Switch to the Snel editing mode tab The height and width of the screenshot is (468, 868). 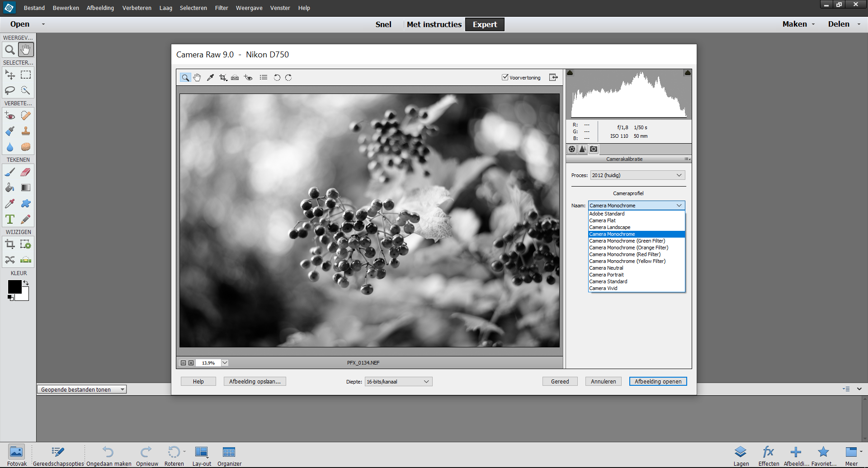pyautogui.click(x=383, y=24)
